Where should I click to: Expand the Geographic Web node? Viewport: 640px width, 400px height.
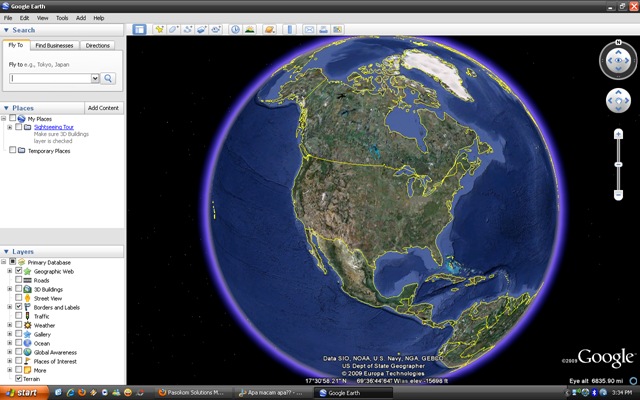[x=10, y=271]
